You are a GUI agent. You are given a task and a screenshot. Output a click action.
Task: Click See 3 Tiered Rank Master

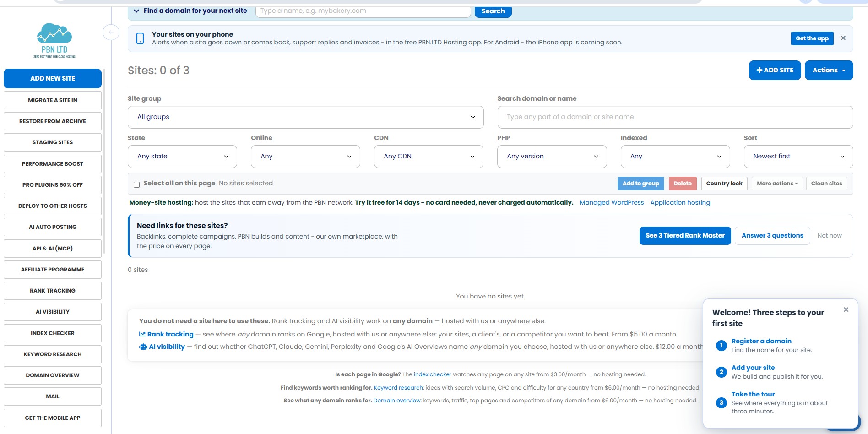[x=685, y=236]
